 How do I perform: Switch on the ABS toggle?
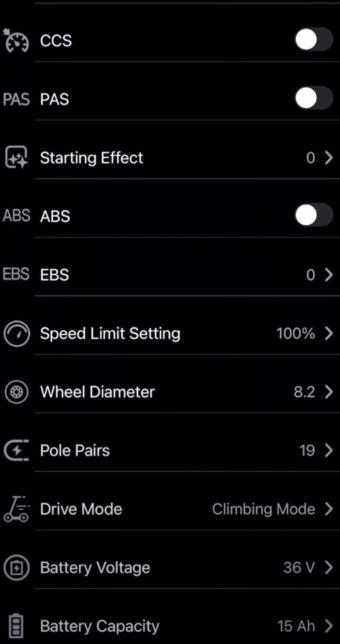(314, 216)
